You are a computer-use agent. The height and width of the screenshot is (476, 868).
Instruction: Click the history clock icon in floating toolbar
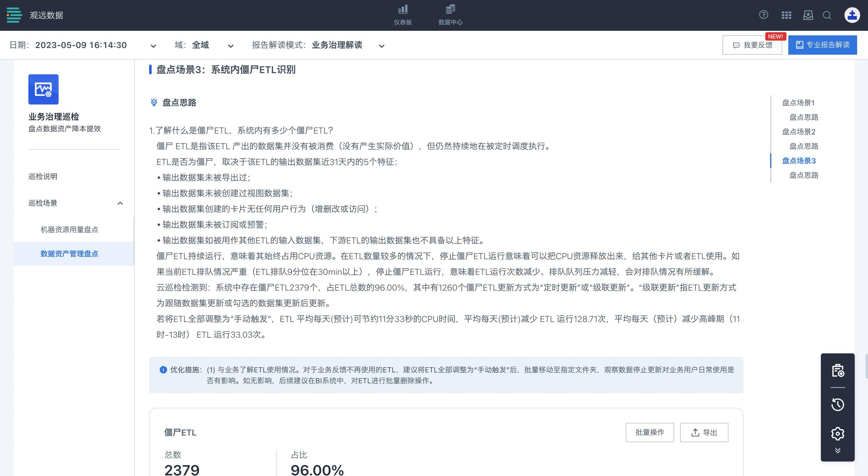pos(838,405)
